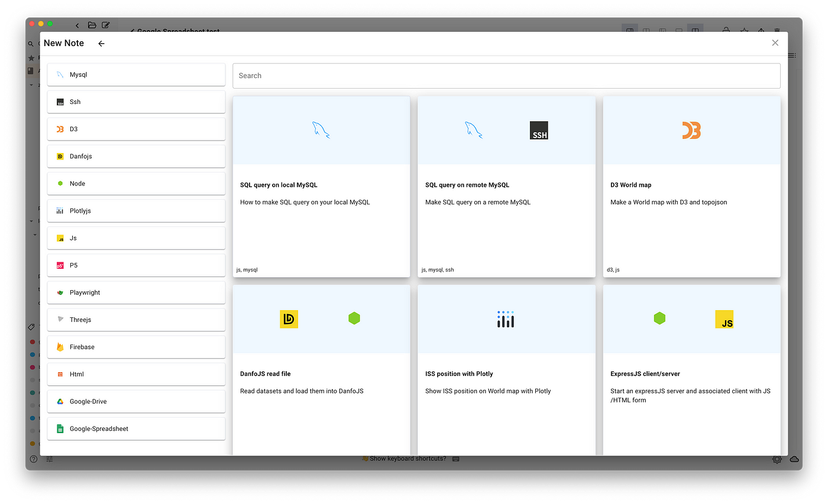Pick the P5 filter in the list

click(x=136, y=265)
